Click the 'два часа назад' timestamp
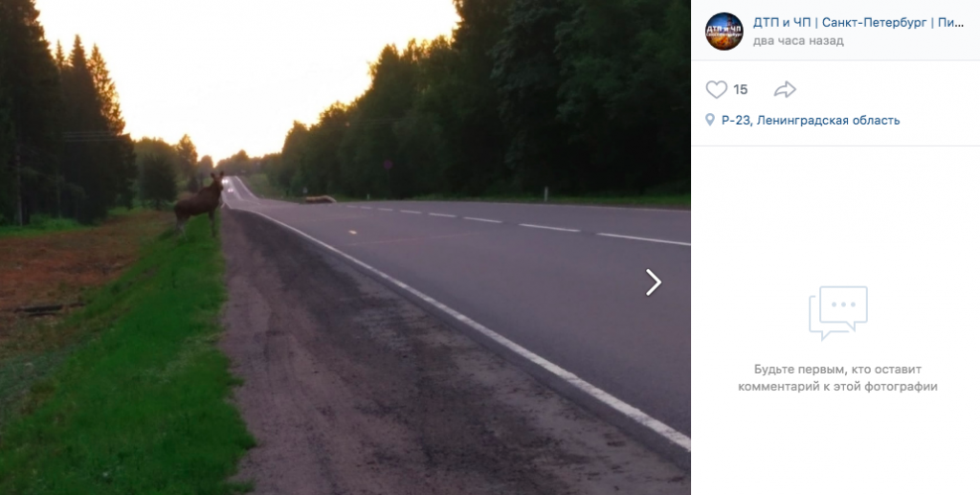980x495 pixels. pos(798,41)
